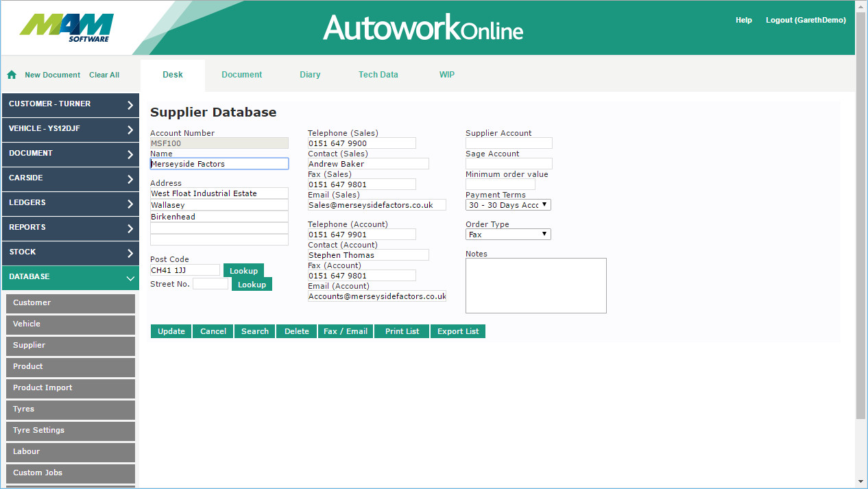
Task: Click the New Document link
Action: (52, 75)
